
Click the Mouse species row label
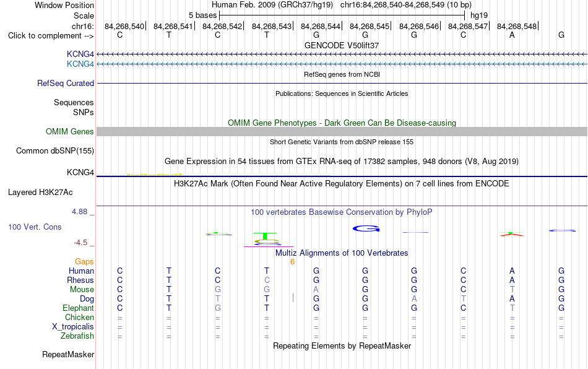pos(82,290)
